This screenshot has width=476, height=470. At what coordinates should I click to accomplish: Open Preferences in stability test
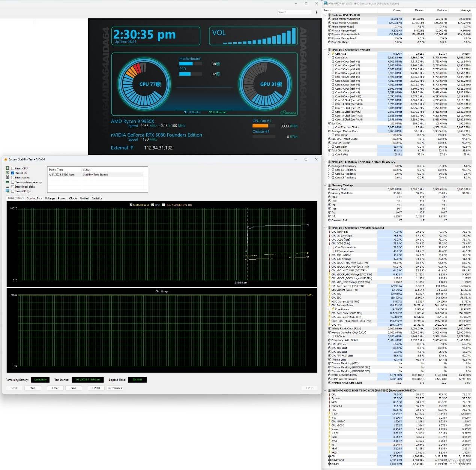pyautogui.click(x=114, y=388)
